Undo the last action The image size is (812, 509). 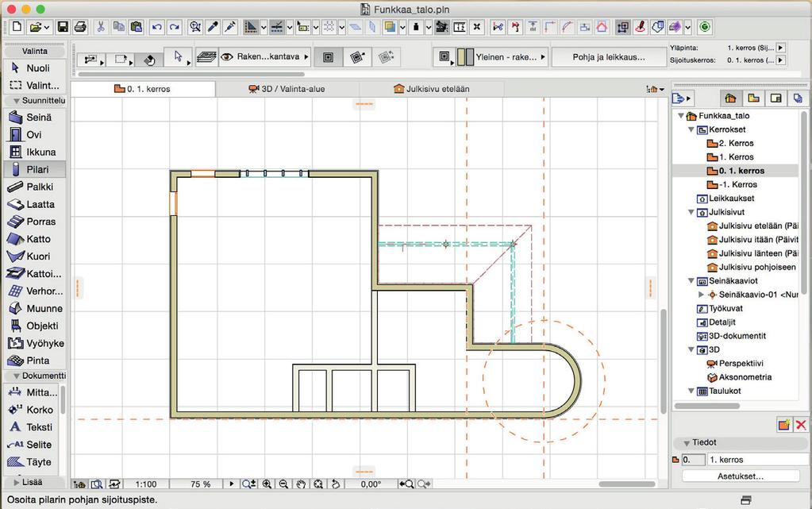pos(157,27)
